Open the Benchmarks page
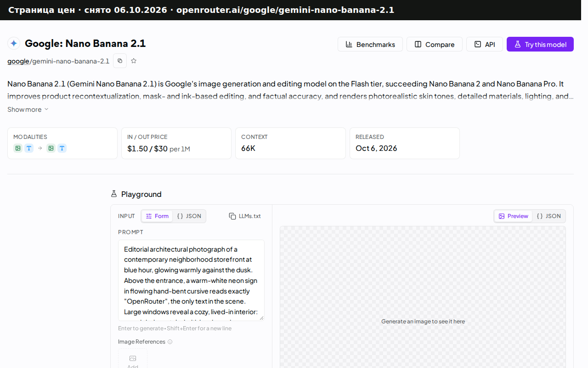Image resolution: width=588 pixels, height=368 pixels. click(370, 44)
